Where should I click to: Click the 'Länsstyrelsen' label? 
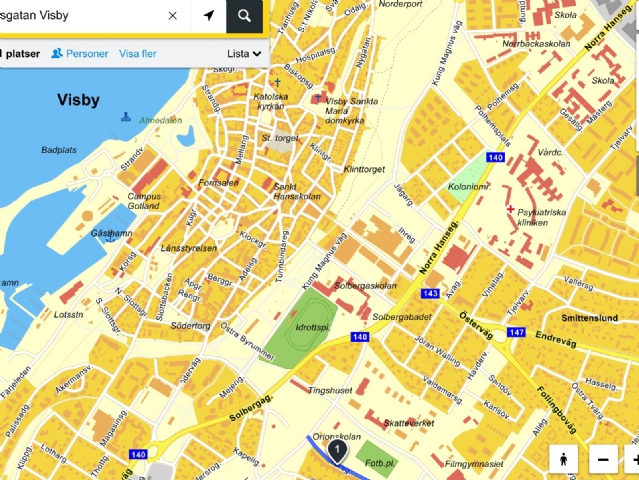189,248
